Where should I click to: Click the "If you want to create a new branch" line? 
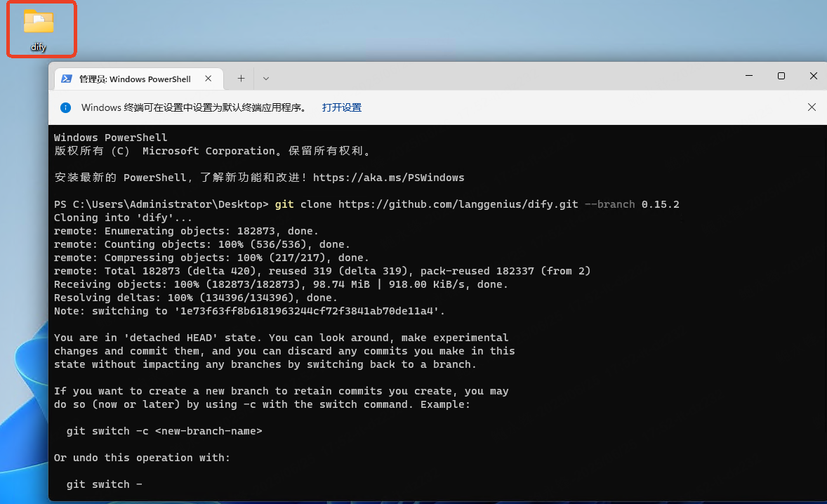(281, 391)
